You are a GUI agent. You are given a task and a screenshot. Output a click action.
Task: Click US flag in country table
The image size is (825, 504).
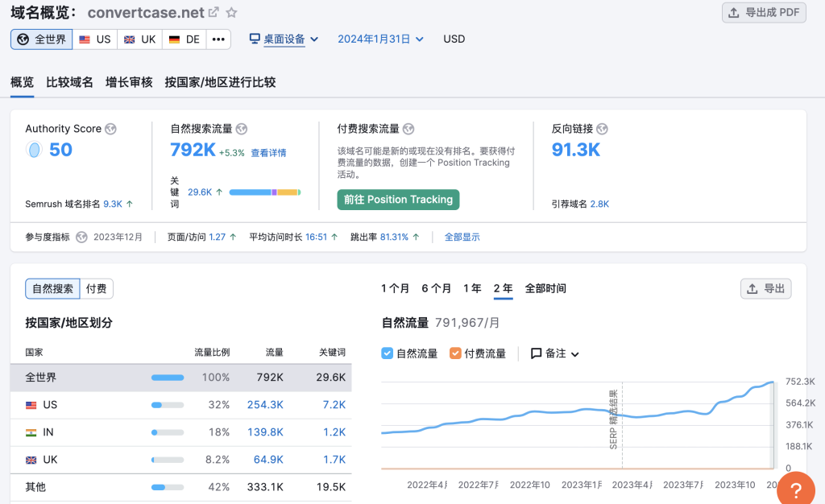tap(31, 405)
